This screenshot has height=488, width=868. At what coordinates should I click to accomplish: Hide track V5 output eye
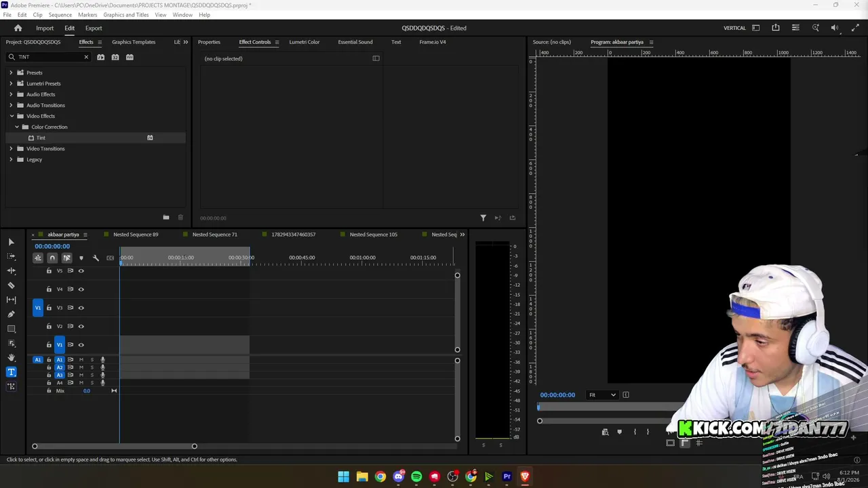click(x=81, y=271)
